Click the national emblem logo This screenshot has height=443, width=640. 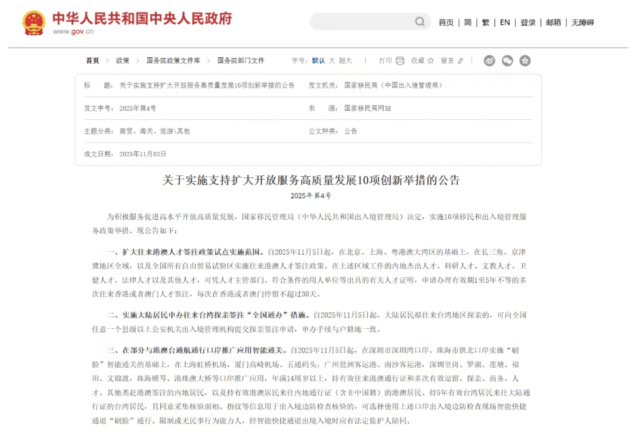29,22
